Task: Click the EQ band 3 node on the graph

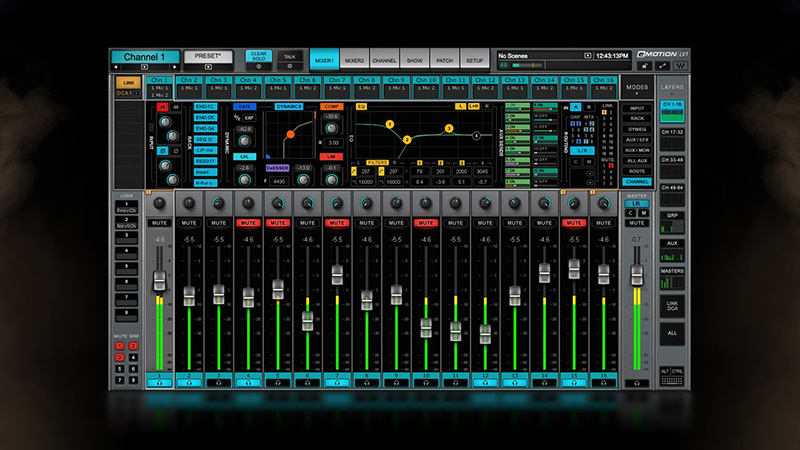Action: point(449,129)
